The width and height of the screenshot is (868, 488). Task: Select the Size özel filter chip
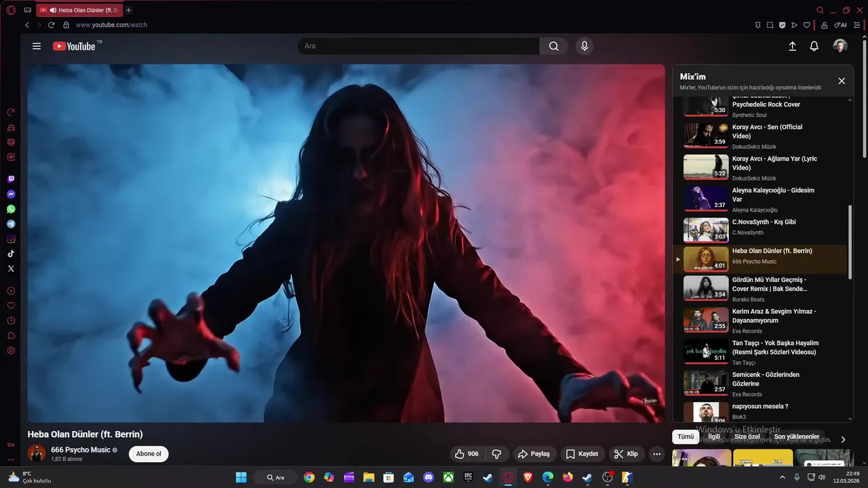747,437
